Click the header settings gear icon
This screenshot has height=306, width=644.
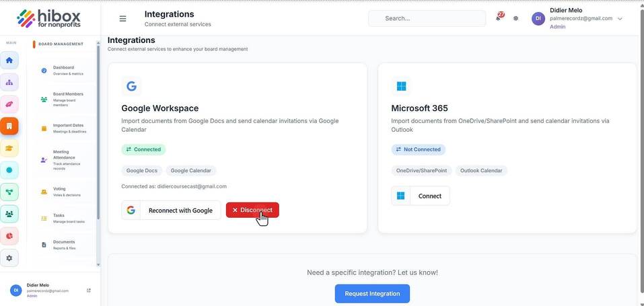[516, 18]
